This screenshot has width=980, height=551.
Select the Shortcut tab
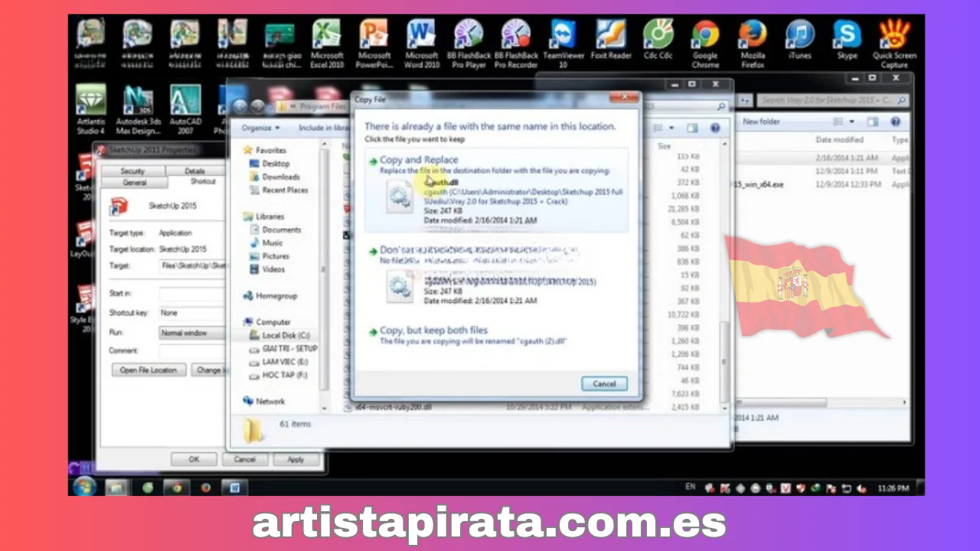(203, 182)
